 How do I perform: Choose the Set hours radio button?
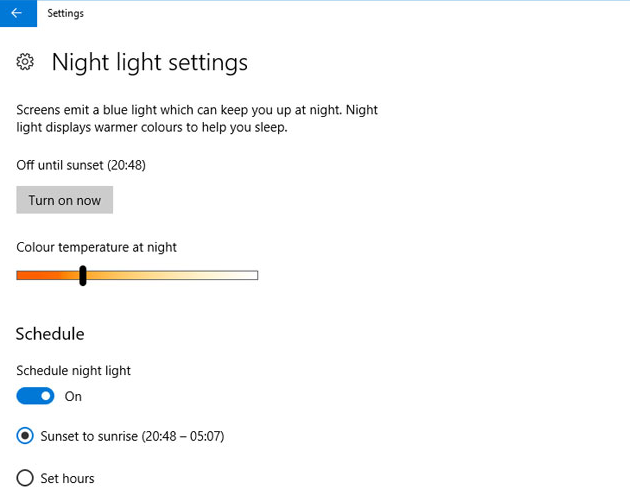click(x=25, y=478)
